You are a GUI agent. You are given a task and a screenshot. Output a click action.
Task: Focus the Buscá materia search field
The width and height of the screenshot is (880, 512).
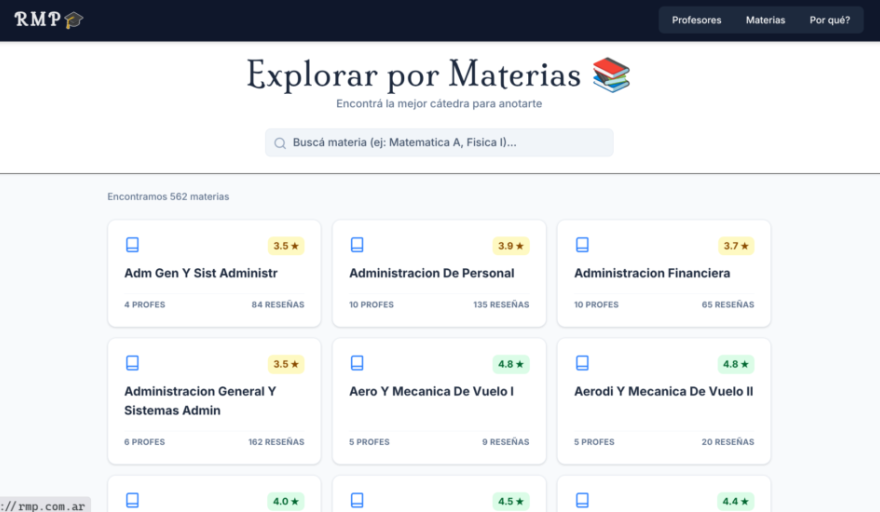coord(445,143)
